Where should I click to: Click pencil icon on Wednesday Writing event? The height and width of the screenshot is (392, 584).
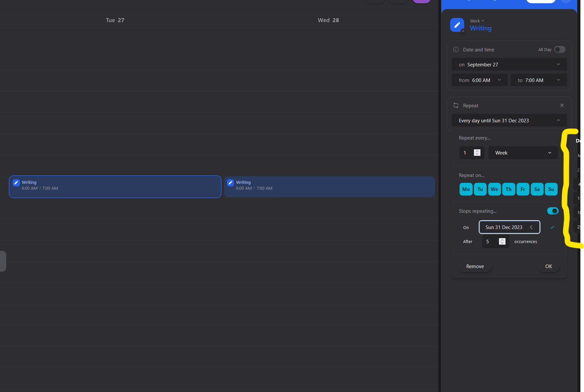coord(230,183)
